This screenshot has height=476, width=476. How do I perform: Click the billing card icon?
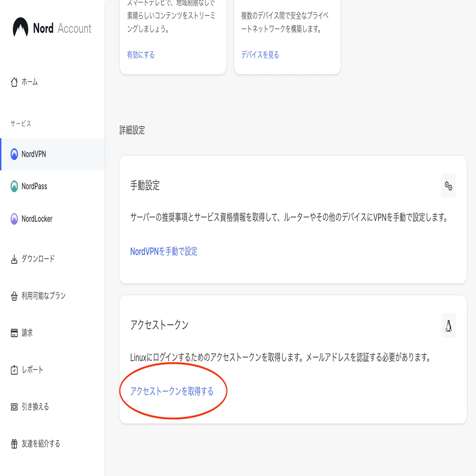(14, 333)
